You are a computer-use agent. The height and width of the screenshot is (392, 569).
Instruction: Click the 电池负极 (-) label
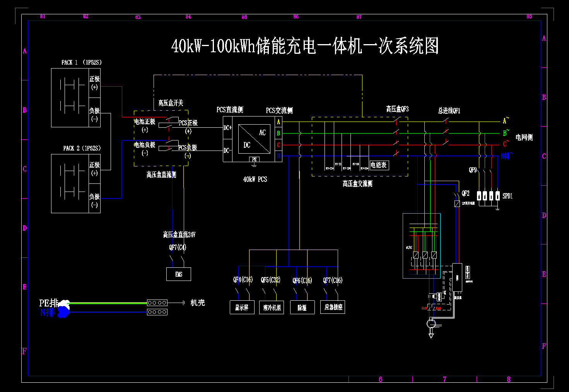click(145, 149)
